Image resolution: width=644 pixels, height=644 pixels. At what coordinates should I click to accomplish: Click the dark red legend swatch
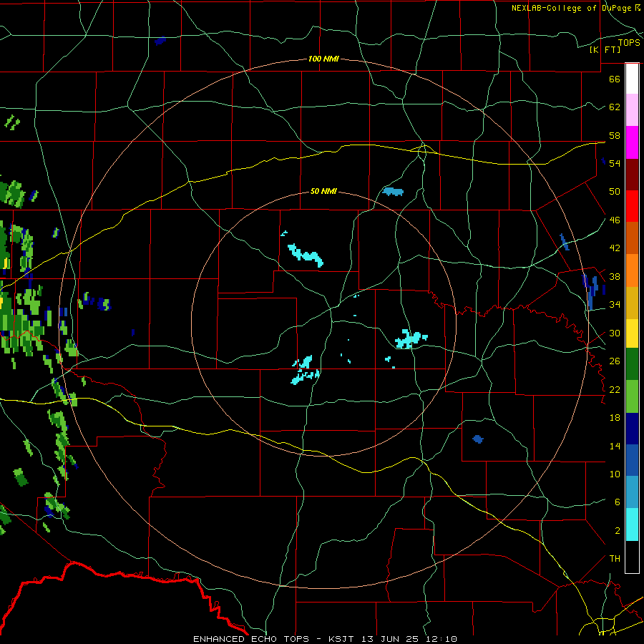[x=632, y=175]
